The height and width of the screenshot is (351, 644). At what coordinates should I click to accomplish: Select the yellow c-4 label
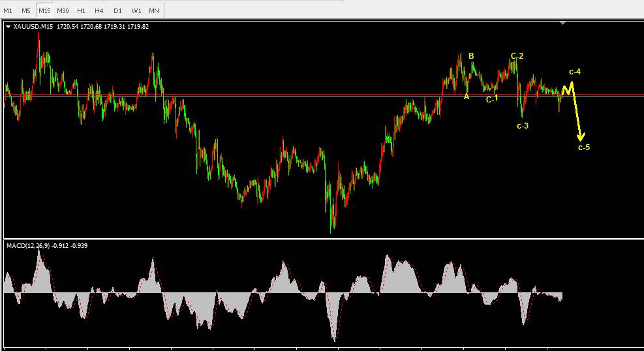[x=575, y=72]
